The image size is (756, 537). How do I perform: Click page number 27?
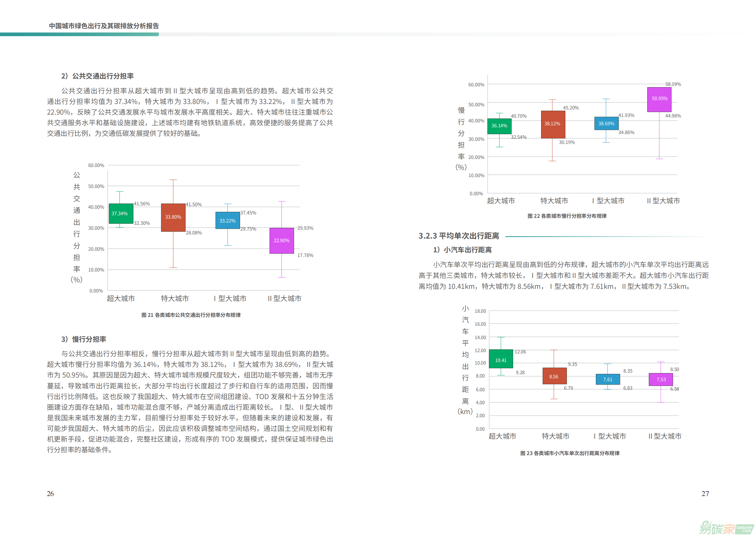tap(705, 494)
